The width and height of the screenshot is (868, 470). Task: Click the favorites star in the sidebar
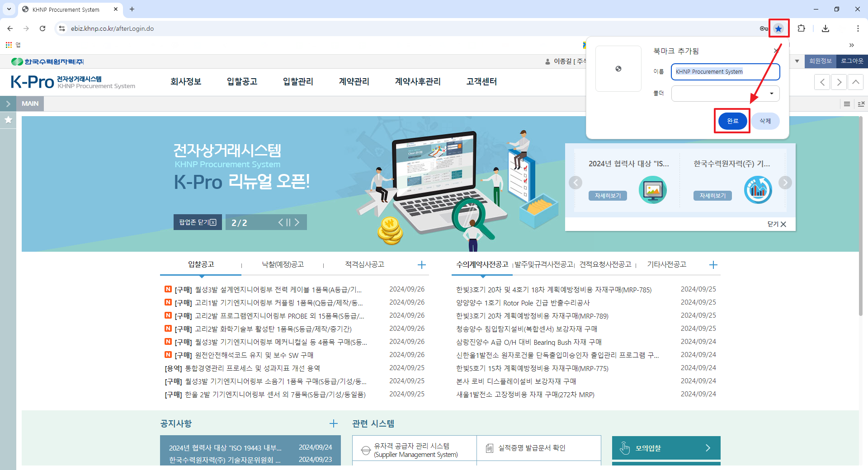click(8, 120)
